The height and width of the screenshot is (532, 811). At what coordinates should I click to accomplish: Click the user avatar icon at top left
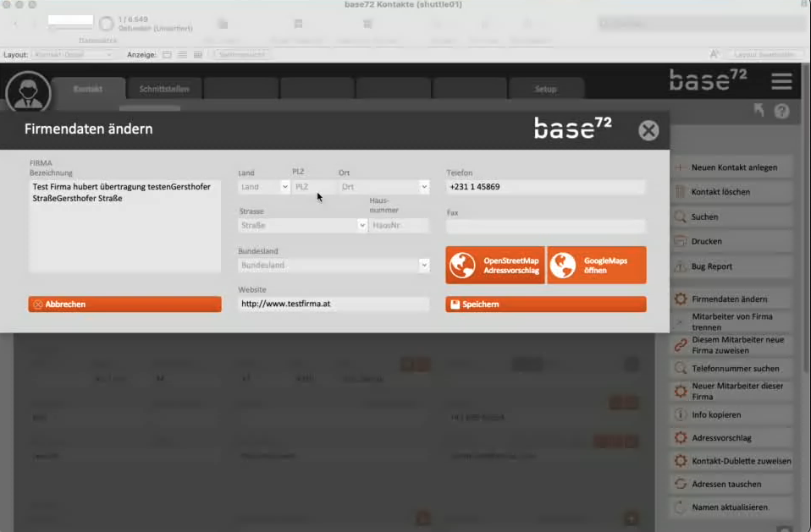pyautogui.click(x=28, y=92)
